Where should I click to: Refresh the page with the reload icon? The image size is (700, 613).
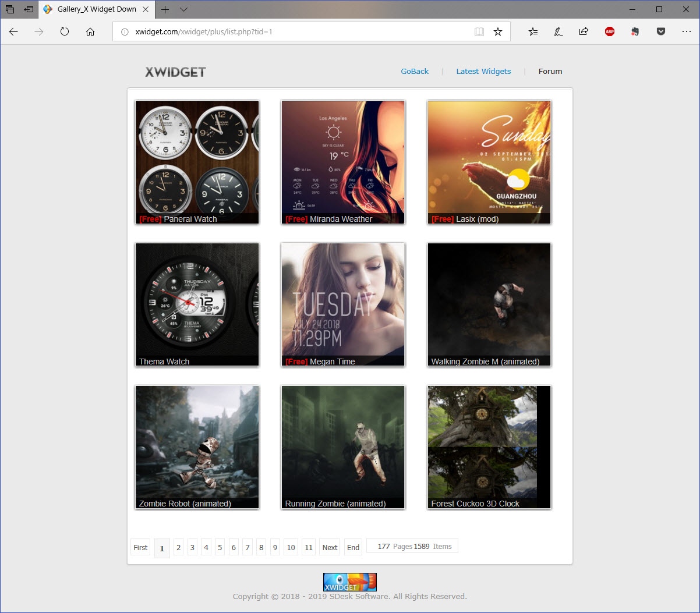(x=65, y=32)
